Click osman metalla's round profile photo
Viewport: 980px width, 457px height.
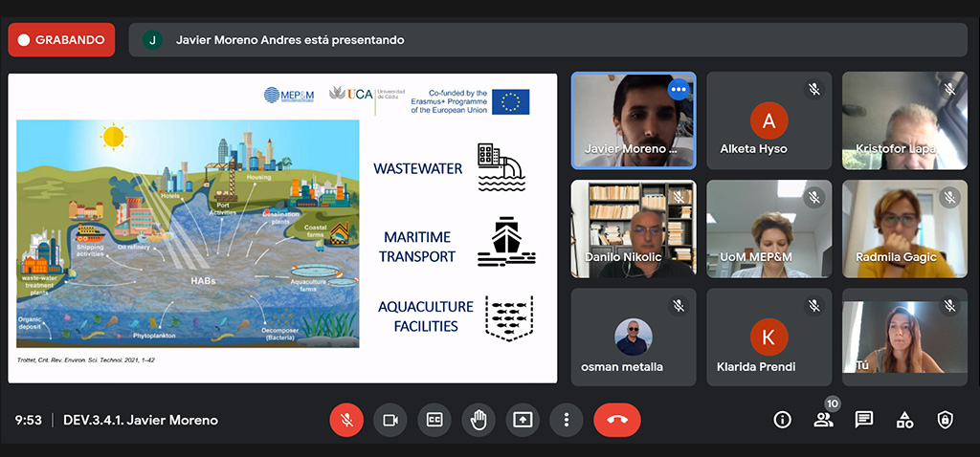[x=634, y=337]
